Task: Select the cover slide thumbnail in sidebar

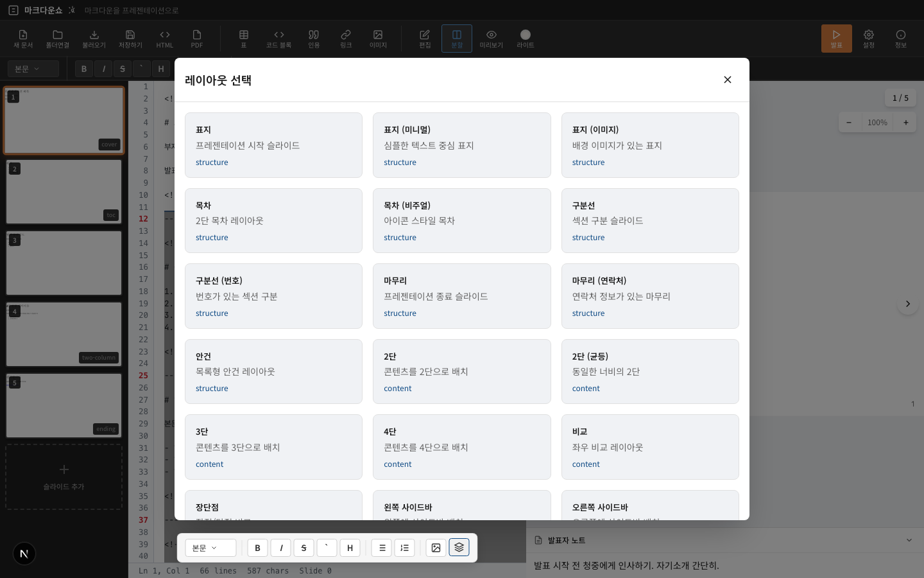Action: (x=64, y=121)
